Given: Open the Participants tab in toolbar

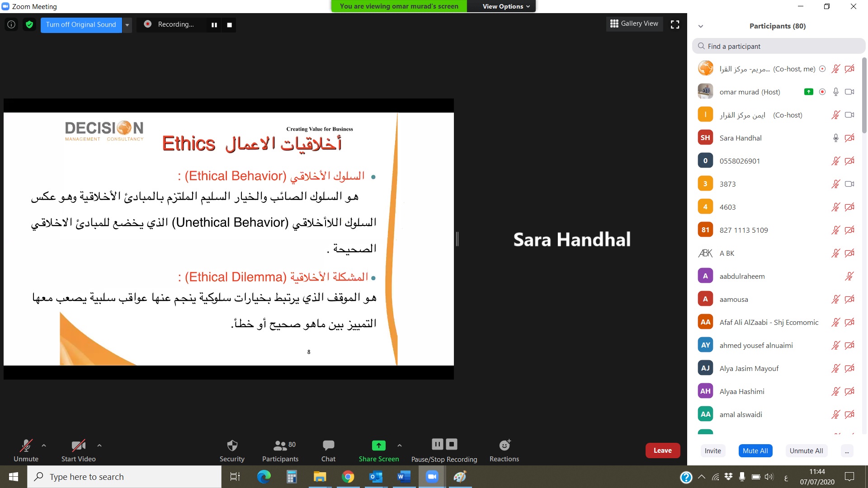Looking at the screenshot, I should [x=280, y=450].
